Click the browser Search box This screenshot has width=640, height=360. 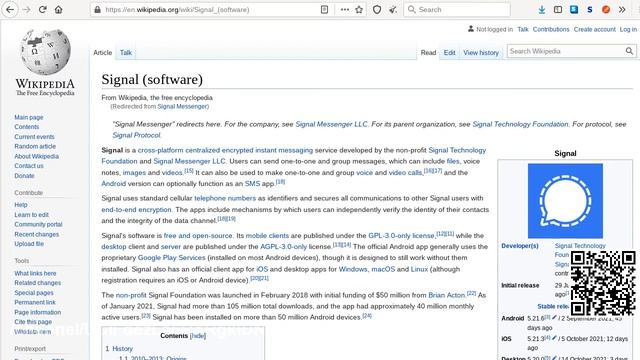click(x=457, y=9)
